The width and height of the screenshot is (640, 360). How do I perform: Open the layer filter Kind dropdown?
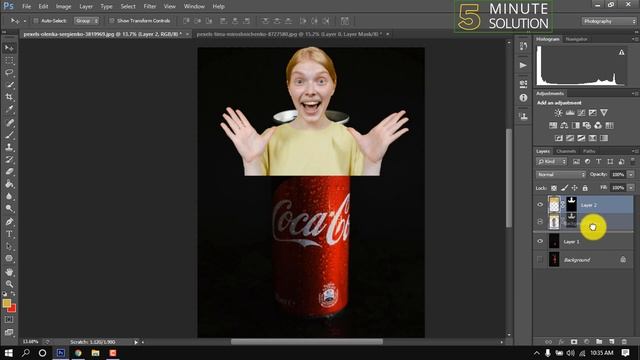(x=551, y=162)
